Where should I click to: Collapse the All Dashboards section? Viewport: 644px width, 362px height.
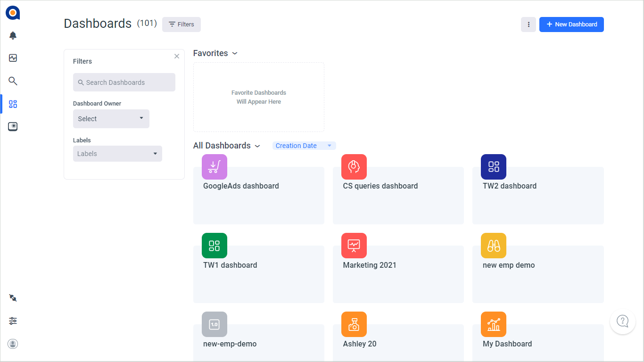click(x=257, y=146)
